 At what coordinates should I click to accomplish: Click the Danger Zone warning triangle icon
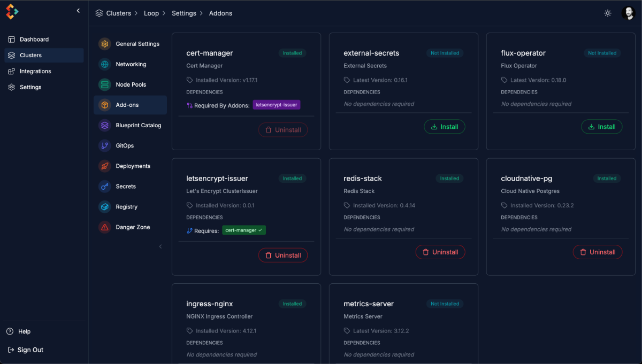[105, 227]
